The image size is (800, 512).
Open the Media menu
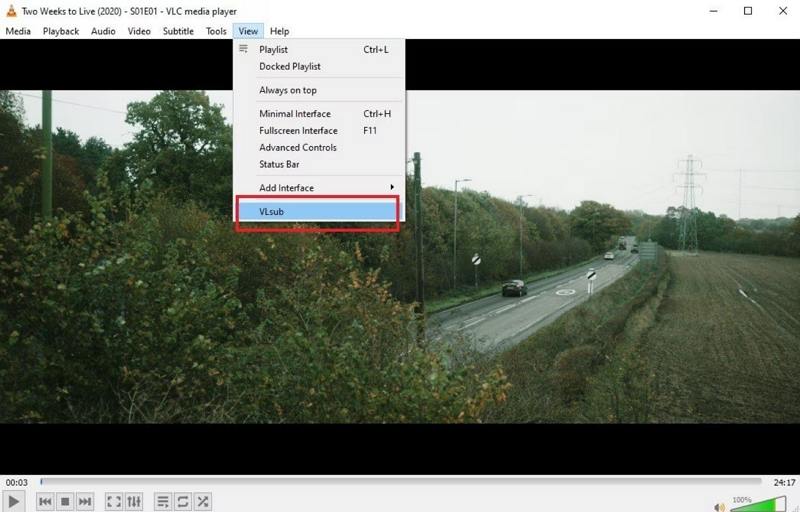click(x=18, y=31)
